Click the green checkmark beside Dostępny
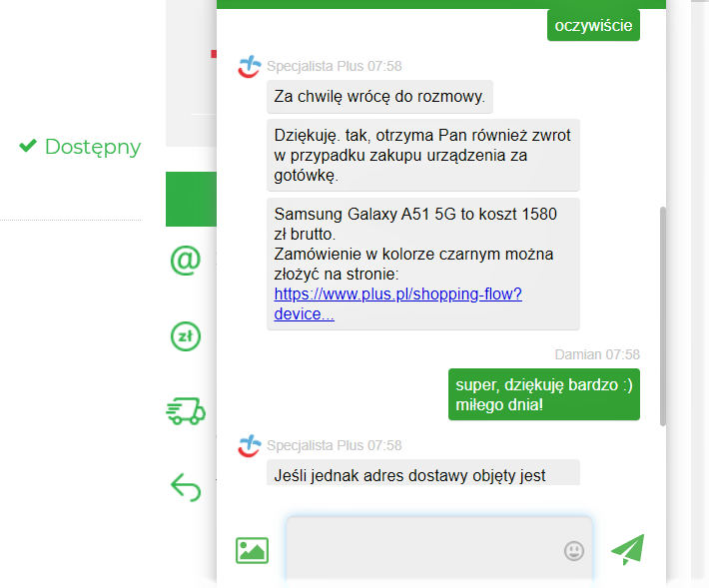 tap(28, 147)
